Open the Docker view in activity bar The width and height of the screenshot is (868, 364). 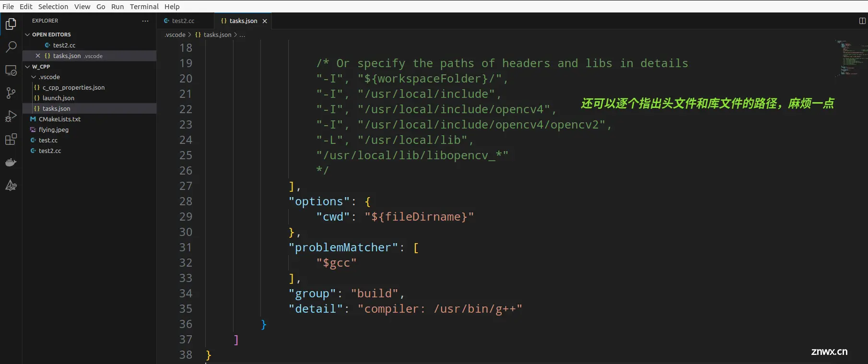(11, 163)
